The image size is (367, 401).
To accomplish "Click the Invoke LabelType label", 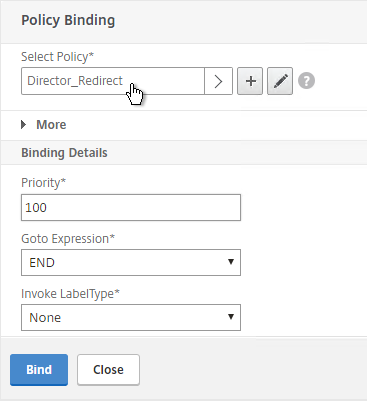I will point(70,294).
